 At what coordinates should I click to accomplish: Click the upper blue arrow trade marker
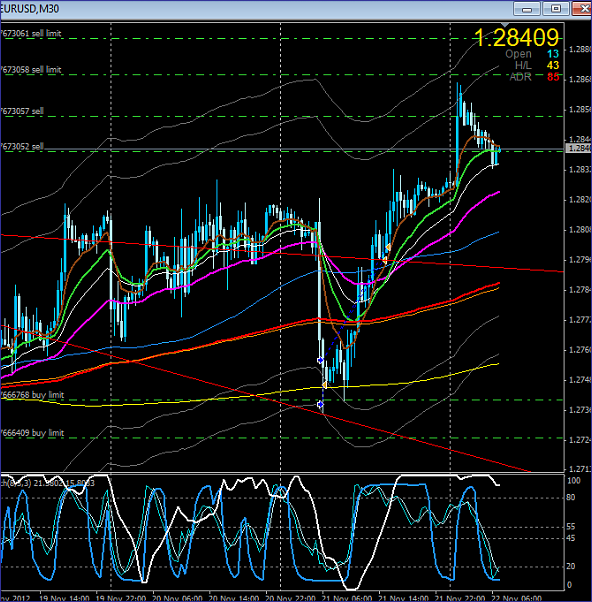coord(321,360)
